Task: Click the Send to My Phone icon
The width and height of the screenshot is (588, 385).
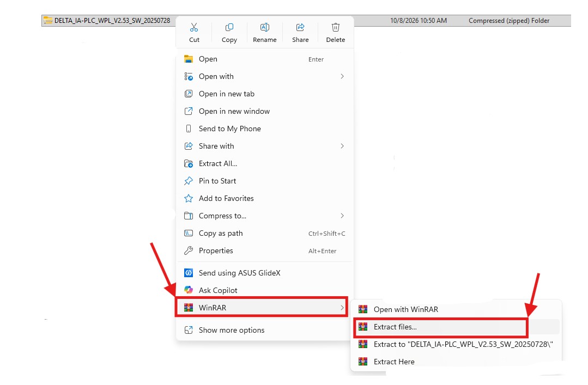Action: coord(189,129)
